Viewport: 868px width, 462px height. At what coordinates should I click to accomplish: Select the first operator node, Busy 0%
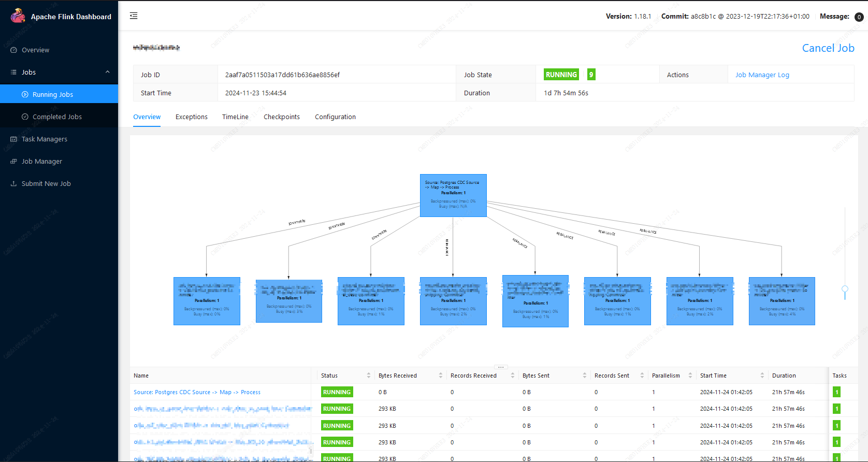click(x=207, y=301)
